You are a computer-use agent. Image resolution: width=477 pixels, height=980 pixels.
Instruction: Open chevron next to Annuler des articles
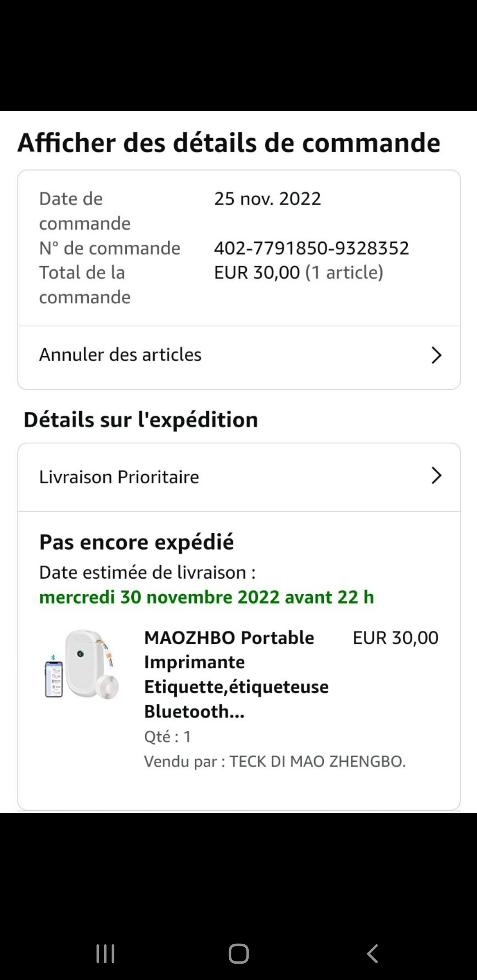click(436, 355)
